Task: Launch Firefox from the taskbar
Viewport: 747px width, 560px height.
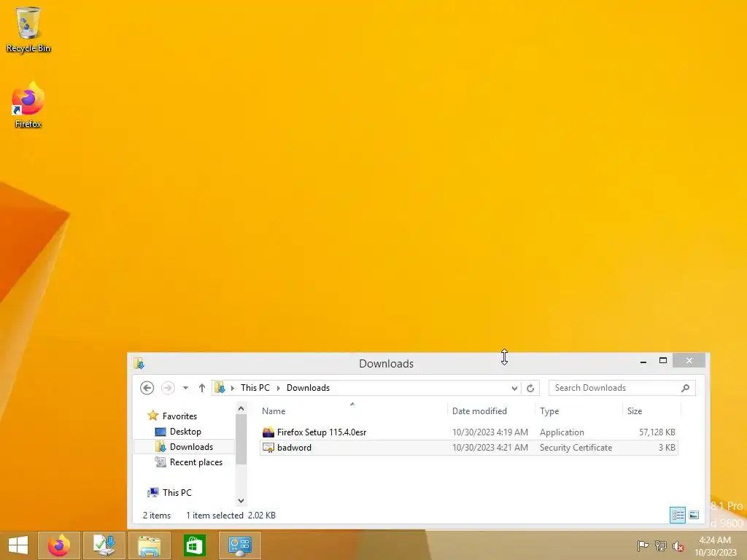Action: 59,545
